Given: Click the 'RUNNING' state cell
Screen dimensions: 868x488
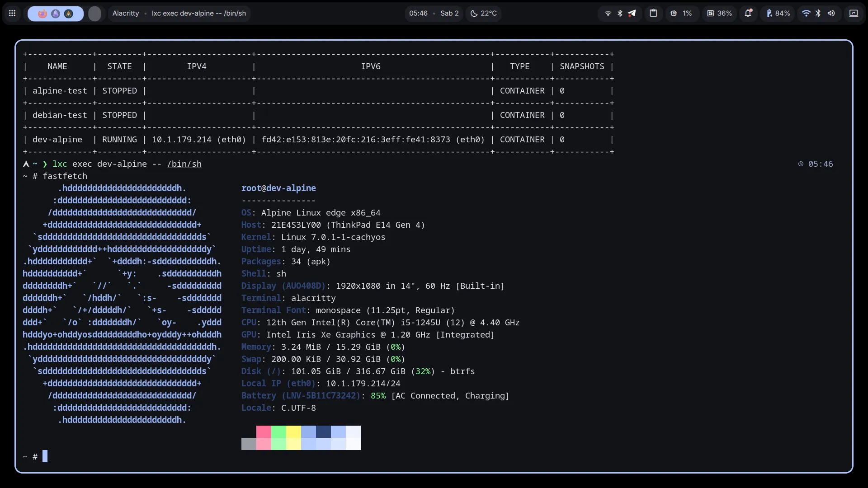Looking at the screenshot, I should coord(119,140).
